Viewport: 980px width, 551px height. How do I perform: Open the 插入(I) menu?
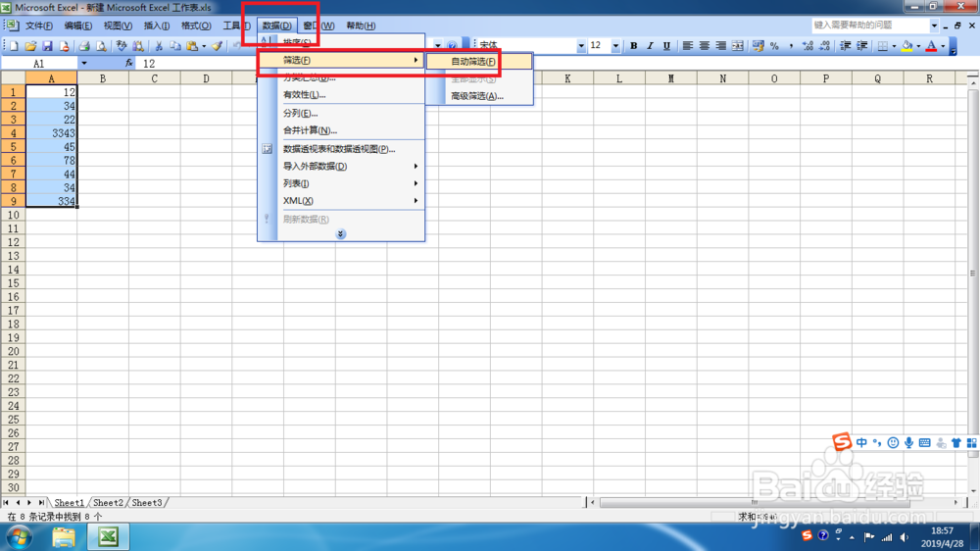click(156, 25)
